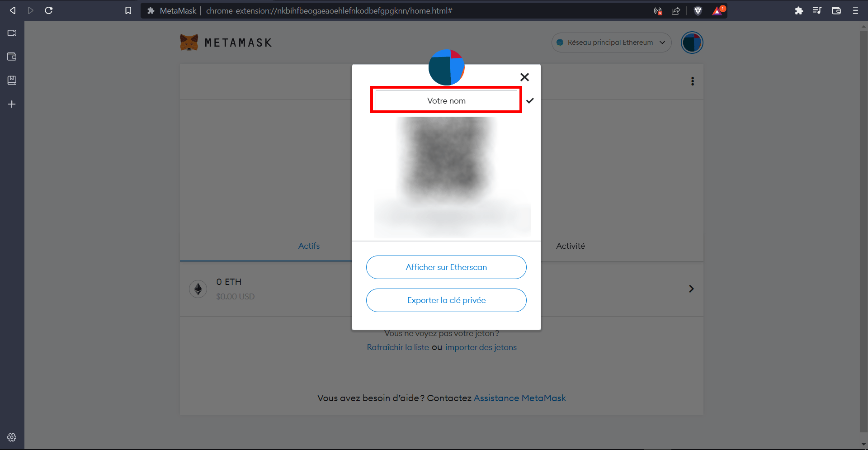This screenshot has height=450, width=868.
Task: Confirm the account name with checkmark
Action: (x=530, y=100)
